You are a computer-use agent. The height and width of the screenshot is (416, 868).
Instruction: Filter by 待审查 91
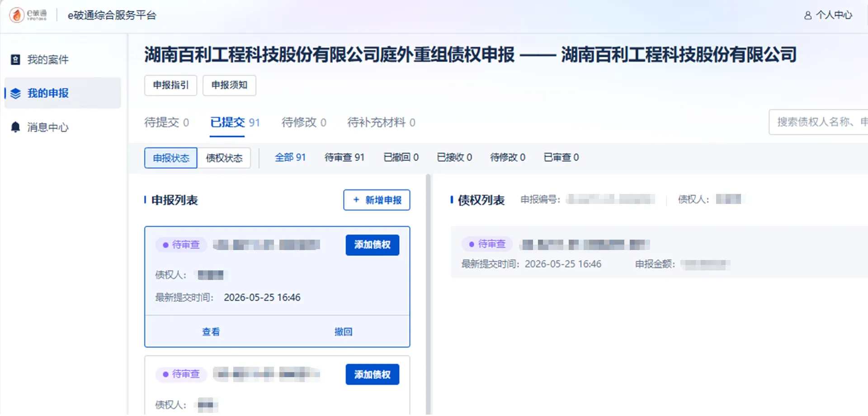[x=344, y=157]
